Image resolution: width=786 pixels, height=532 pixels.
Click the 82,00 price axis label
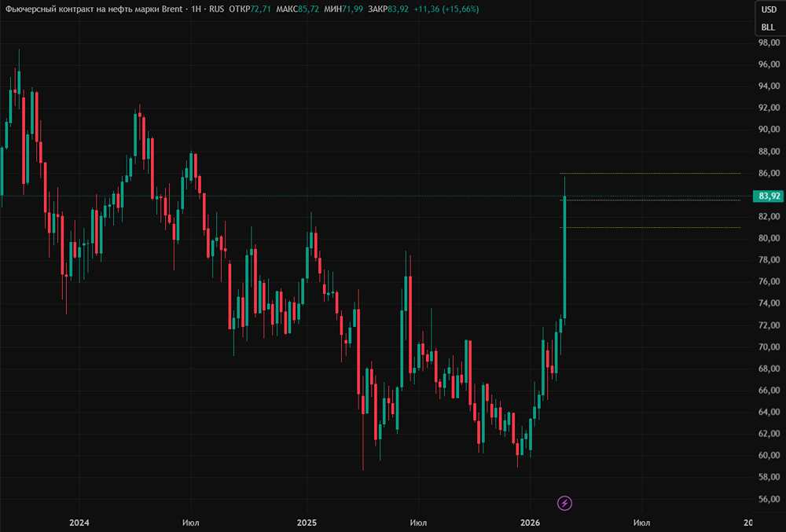(769, 216)
